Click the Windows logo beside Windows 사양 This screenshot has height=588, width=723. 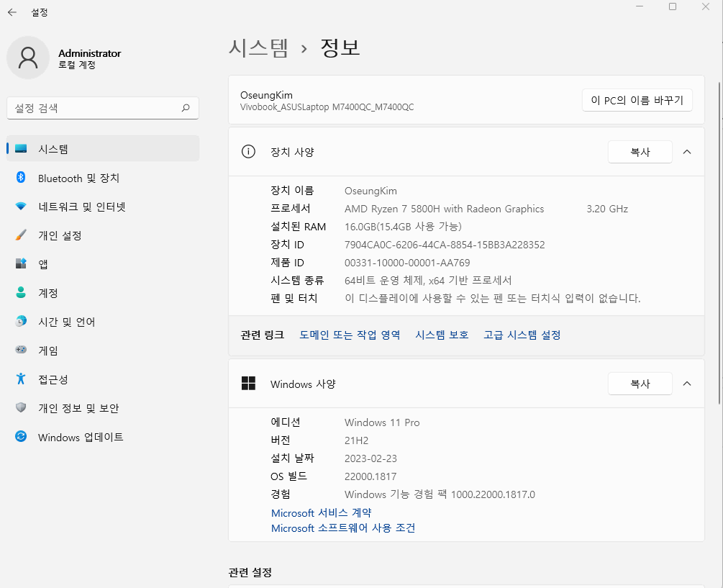[x=248, y=383]
